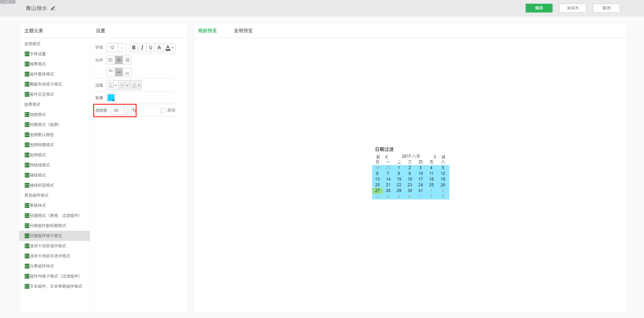The image size is (644, 318).
Task: Select 标题格式（表格、过滤组件） element
Action: coord(55,216)
